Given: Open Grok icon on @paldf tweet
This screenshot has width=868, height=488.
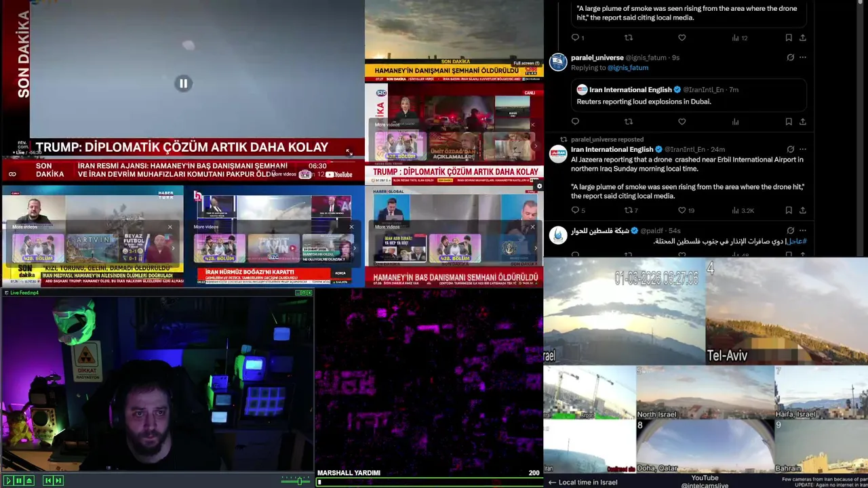Looking at the screenshot, I should pos(790,230).
